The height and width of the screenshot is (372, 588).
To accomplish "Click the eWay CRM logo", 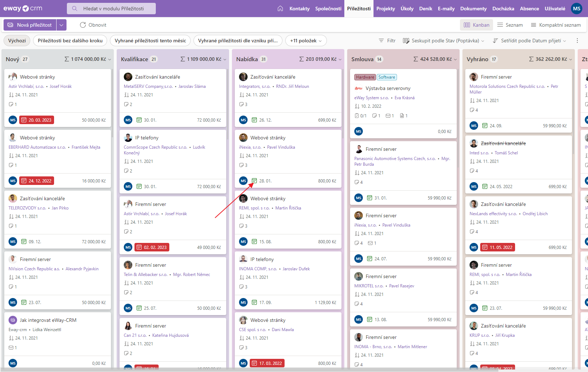I will coord(23,9).
